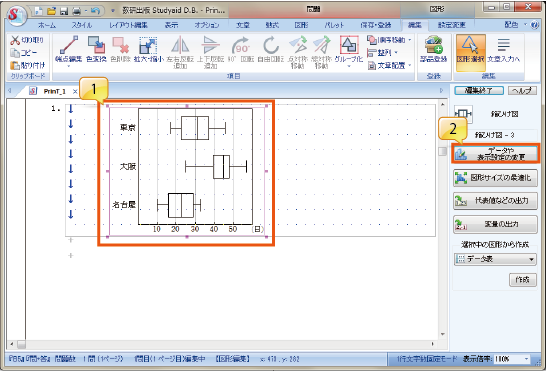
Task: Click グループ化 group tool icon
Action: (x=349, y=46)
